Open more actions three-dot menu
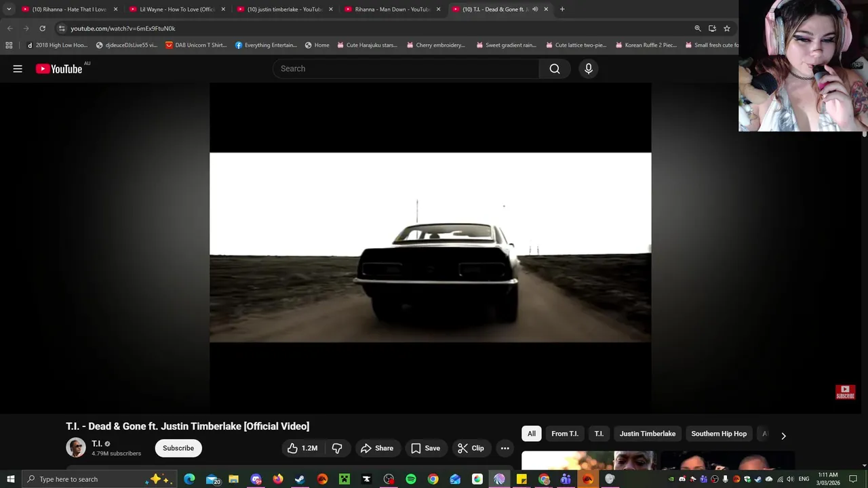Image resolution: width=868 pixels, height=488 pixels. pyautogui.click(x=505, y=448)
